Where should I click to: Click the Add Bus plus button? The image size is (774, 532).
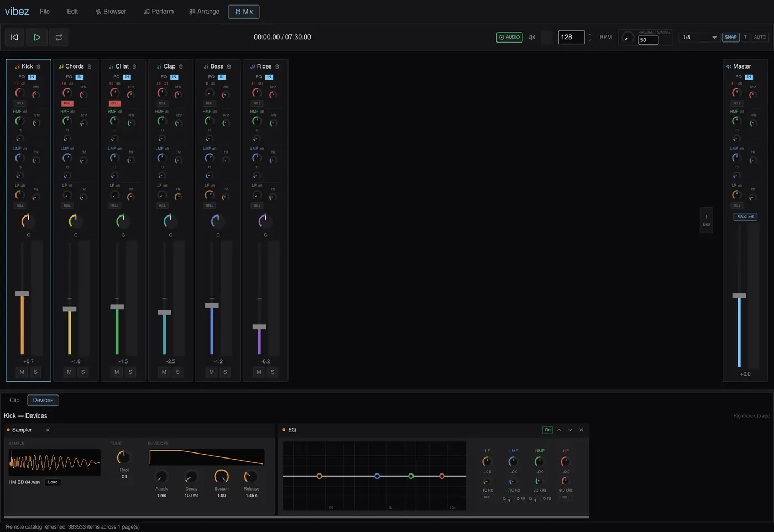pyautogui.click(x=706, y=220)
